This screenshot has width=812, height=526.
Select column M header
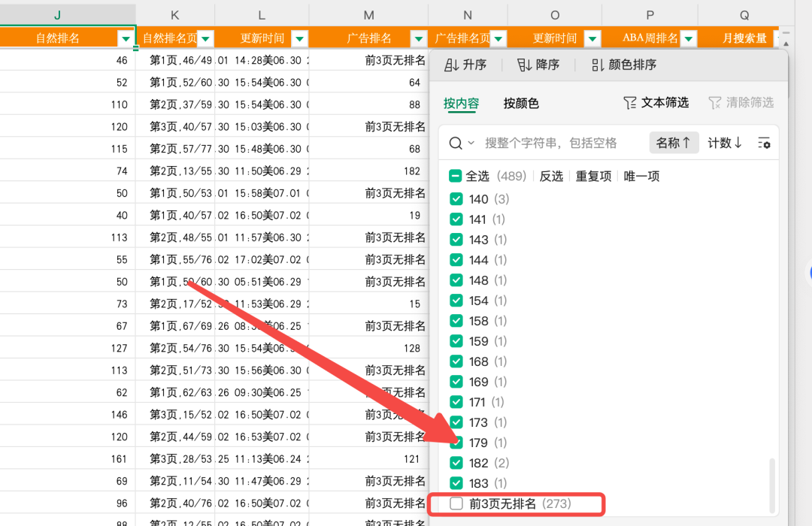tap(368, 15)
